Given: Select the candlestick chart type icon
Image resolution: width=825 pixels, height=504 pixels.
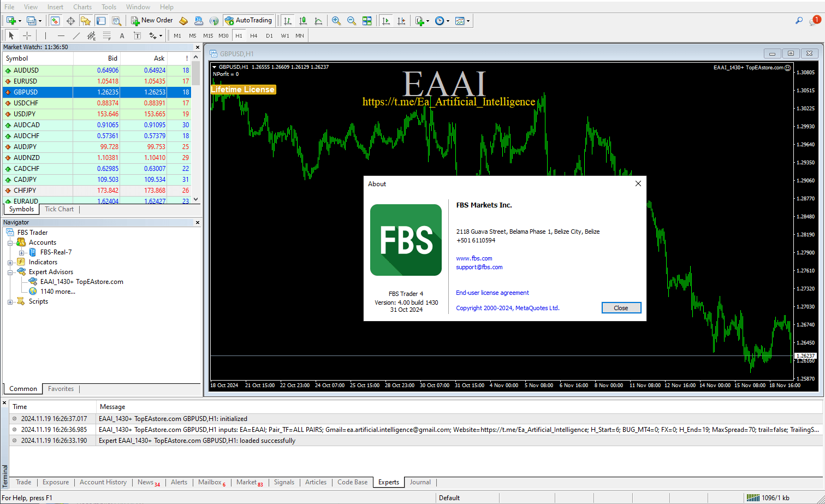Looking at the screenshot, I should click(x=303, y=21).
